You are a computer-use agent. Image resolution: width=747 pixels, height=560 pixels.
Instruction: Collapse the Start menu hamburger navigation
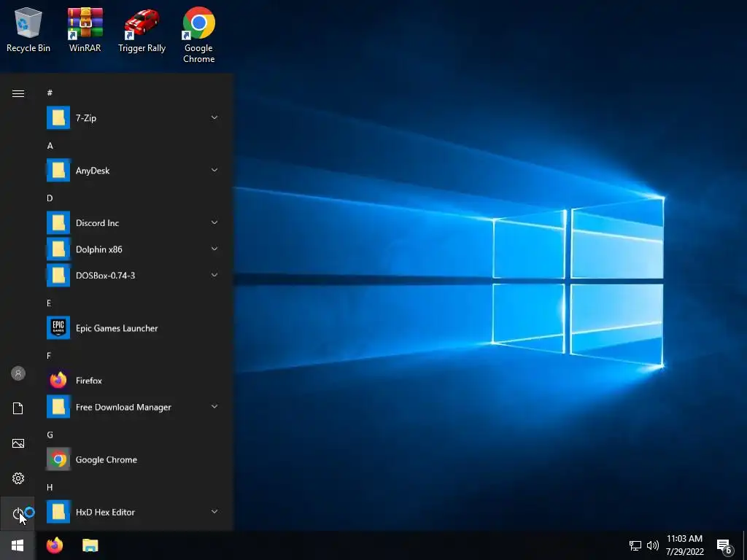point(18,93)
